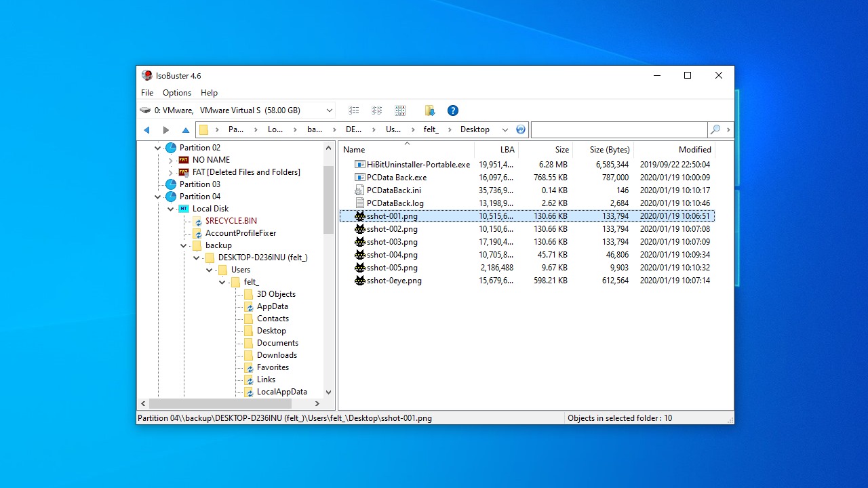Click the $RECYCLE.BIN folder icon
868x488 pixels.
click(197, 221)
